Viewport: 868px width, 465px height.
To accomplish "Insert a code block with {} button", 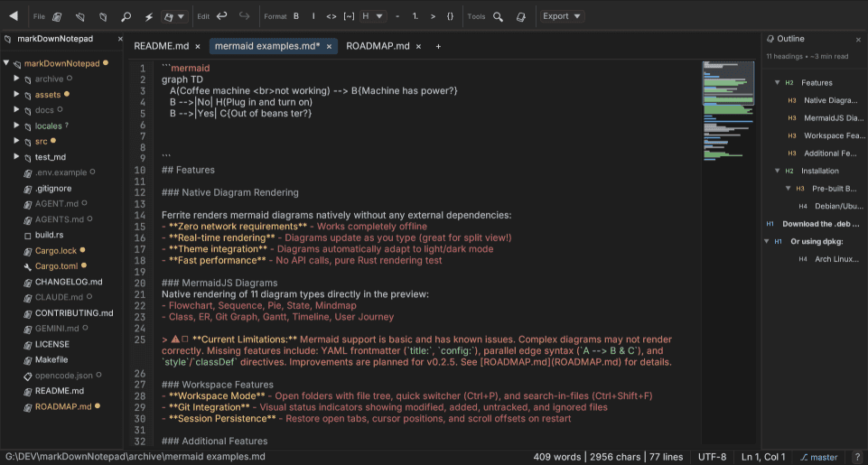I will pos(450,16).
